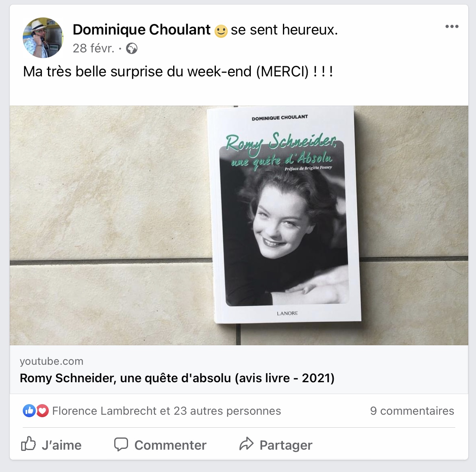View Florence Lambrecht et 23 autres personnes
This screenshot has width=476, height=472.
166,411
